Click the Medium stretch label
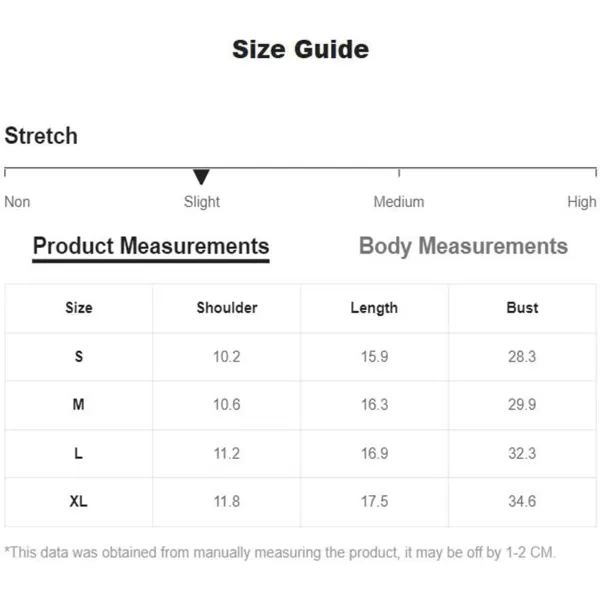The width and height of the screenshot is (600, 600). tap(399, 202)
